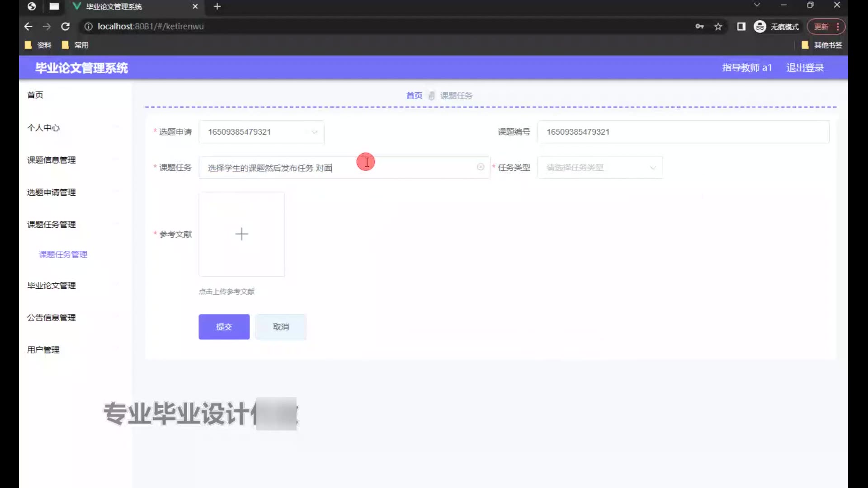Go back to previous page
This screenshot has width=868, height=488.
tap(28, 27)
